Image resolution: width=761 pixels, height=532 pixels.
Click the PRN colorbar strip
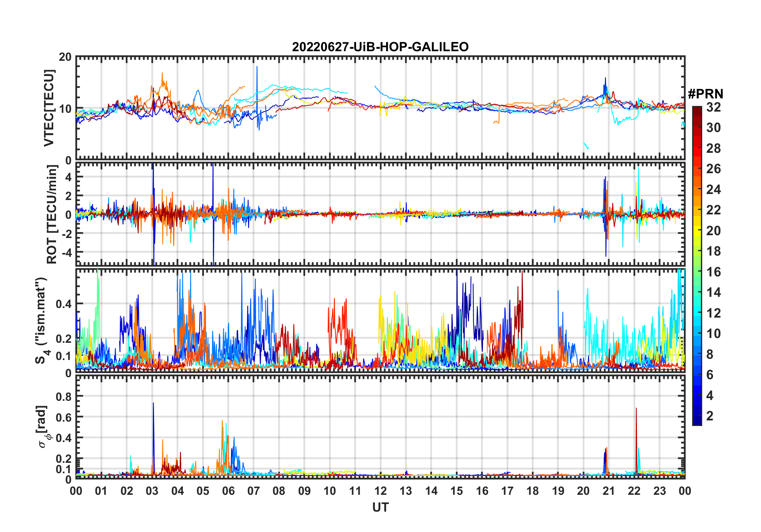click(x=697, y=265)
